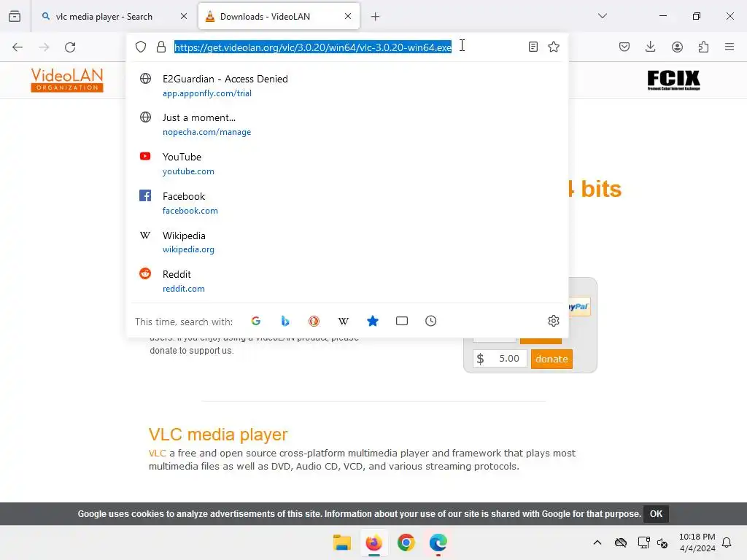Screen dimensions: 747x560
Task: Bookmark this page with the star
Action: point(554,47)
